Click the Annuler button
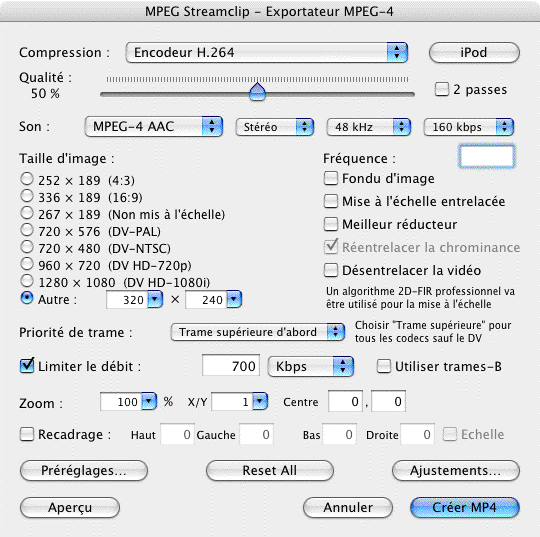 (348, 508)
